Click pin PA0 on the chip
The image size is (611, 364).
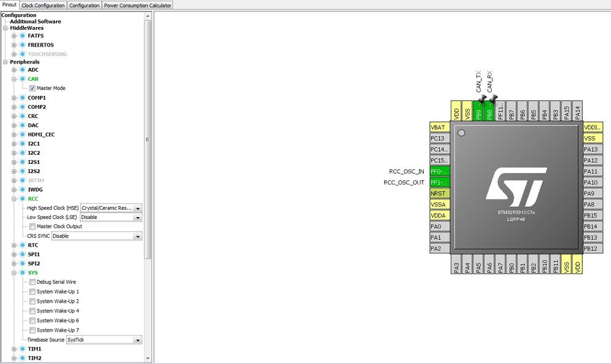click(x=440, y=226)
